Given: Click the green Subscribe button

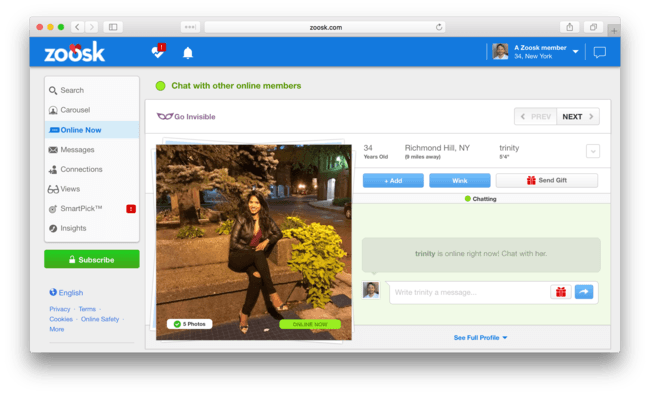Looking at the screenshot, I should pyautogui.click(x=92, y=259).
